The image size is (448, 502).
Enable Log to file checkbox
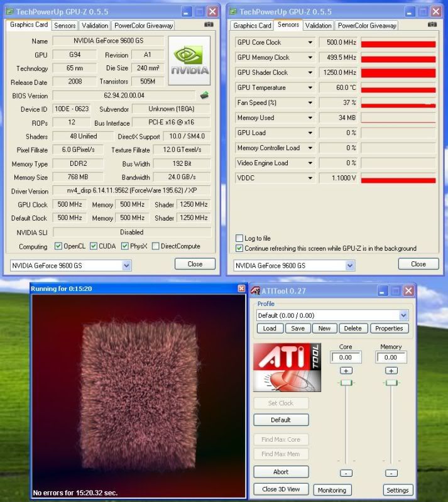click(x=239, y=238)
